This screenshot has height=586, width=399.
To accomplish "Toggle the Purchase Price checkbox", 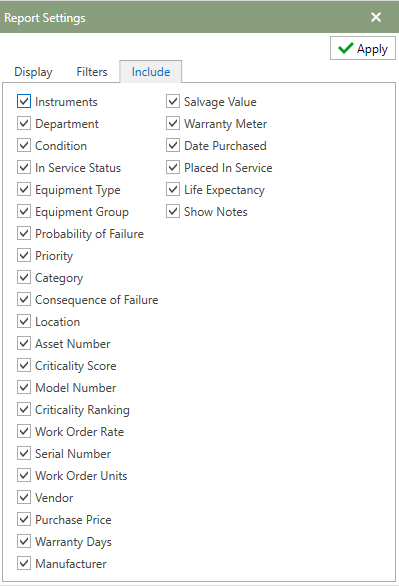I will pos(24,519).
